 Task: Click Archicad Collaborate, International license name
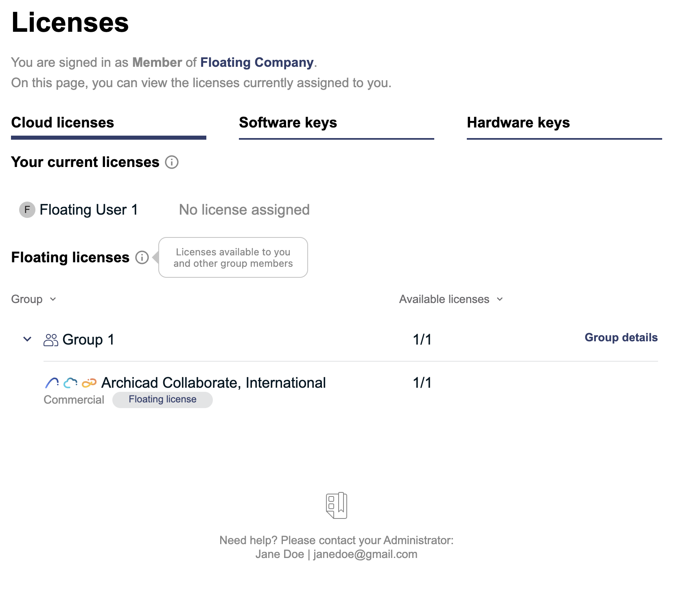pos(213,383)
